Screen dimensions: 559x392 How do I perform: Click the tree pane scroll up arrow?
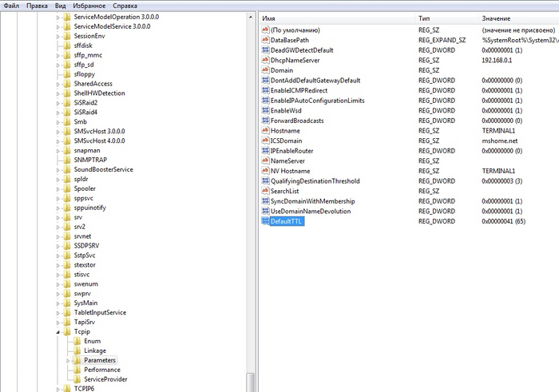(x=251, y=17)
